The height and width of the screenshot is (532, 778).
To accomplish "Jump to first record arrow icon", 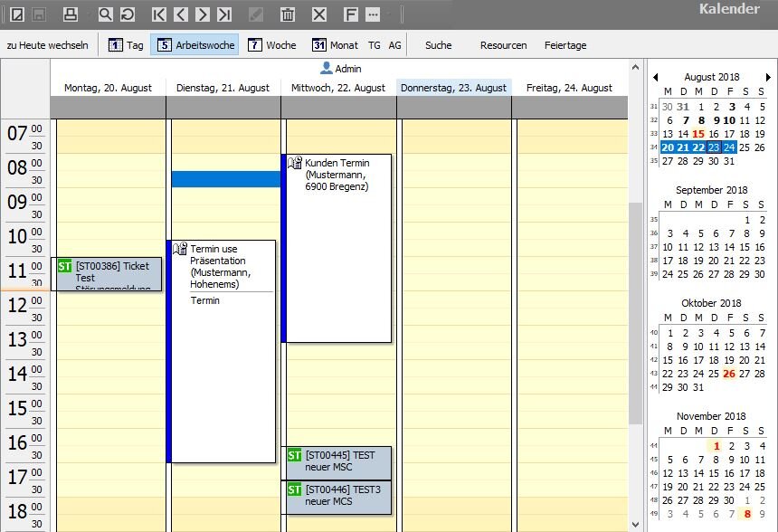I will click(159, 14).
